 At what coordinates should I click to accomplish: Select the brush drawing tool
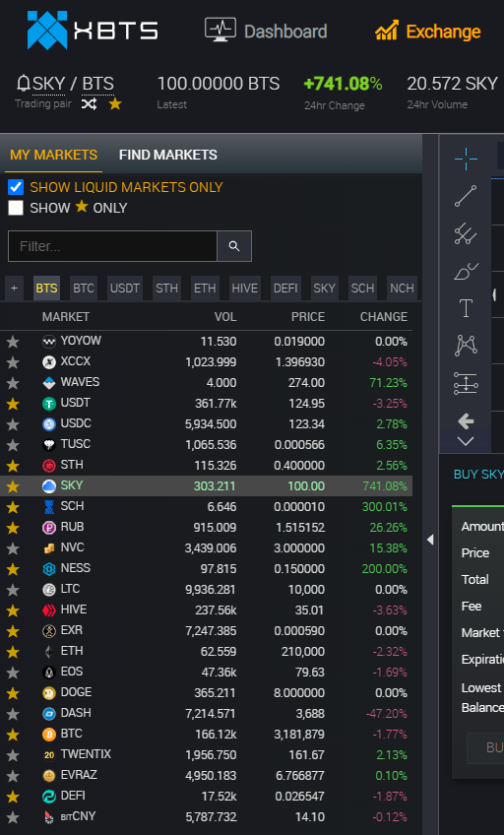[x=466, y=271]
